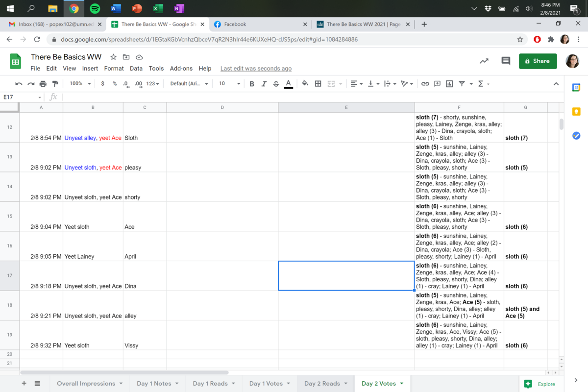The image size is (588, 392).
Task: Open the Format menu
Action: tap(114, 69)
